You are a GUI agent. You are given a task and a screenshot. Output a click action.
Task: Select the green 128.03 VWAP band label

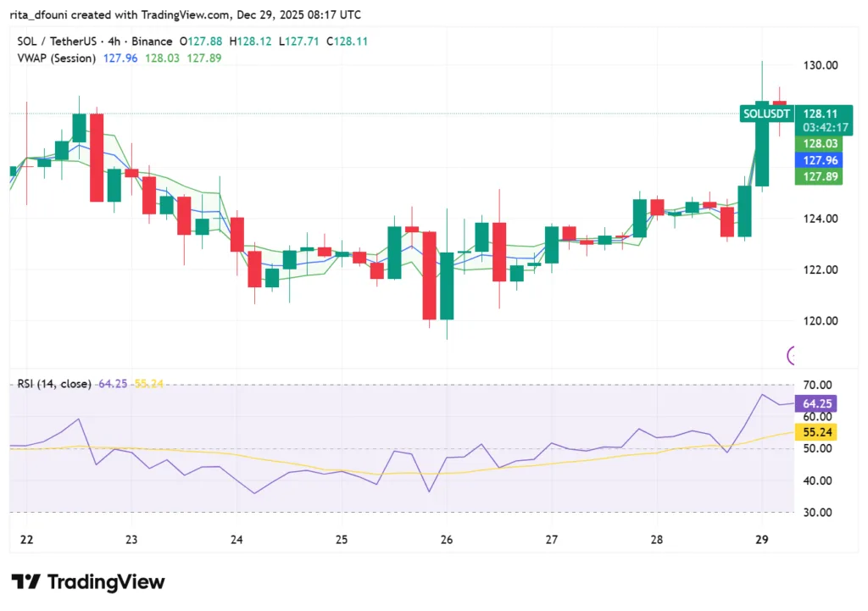click(819, 143)
